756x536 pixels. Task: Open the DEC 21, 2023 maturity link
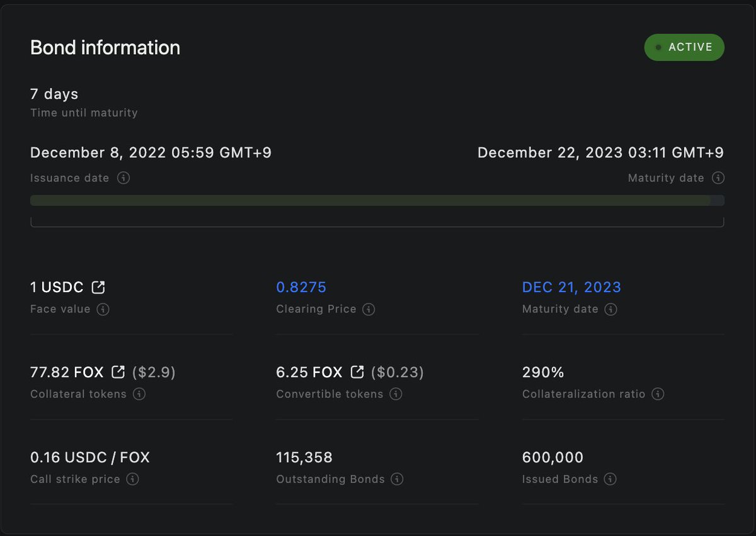571,287
